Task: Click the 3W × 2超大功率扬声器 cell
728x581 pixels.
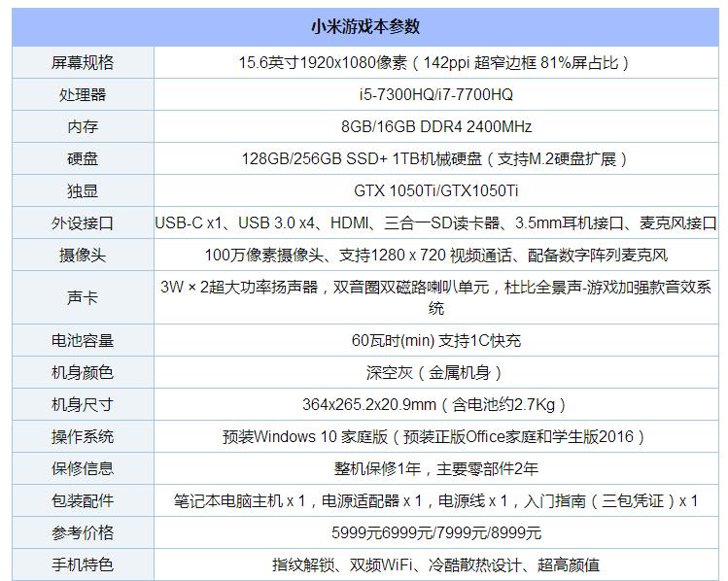Action: (x=436, y=297)
